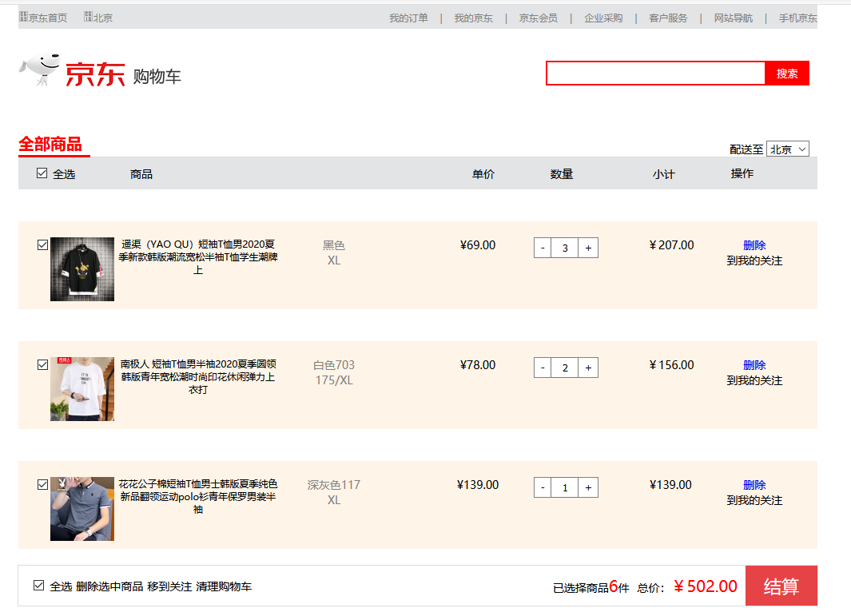Viewport: 851px width, 616px height.
Task: Click the ¥69.00 unit price
Action: click(478, 245)
